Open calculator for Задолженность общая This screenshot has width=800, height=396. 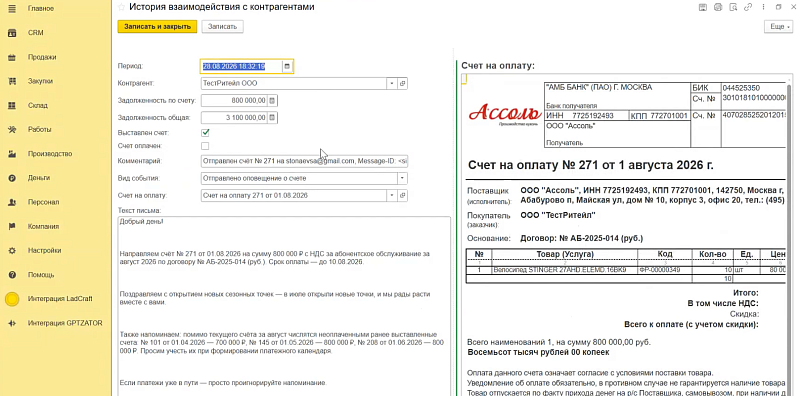(272, 118)
